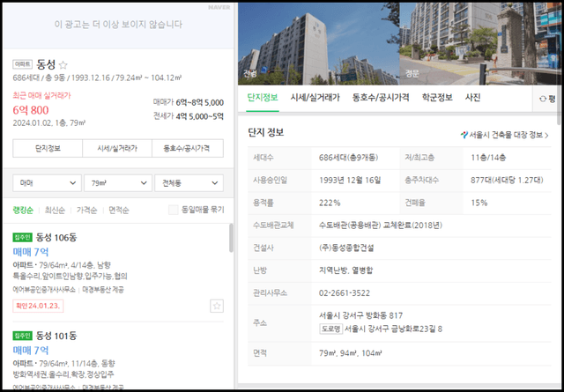The height and width of the screenshot is (392, 564).
Task: Click the refresh icon next to 평
Action: (x=543, y=99)
